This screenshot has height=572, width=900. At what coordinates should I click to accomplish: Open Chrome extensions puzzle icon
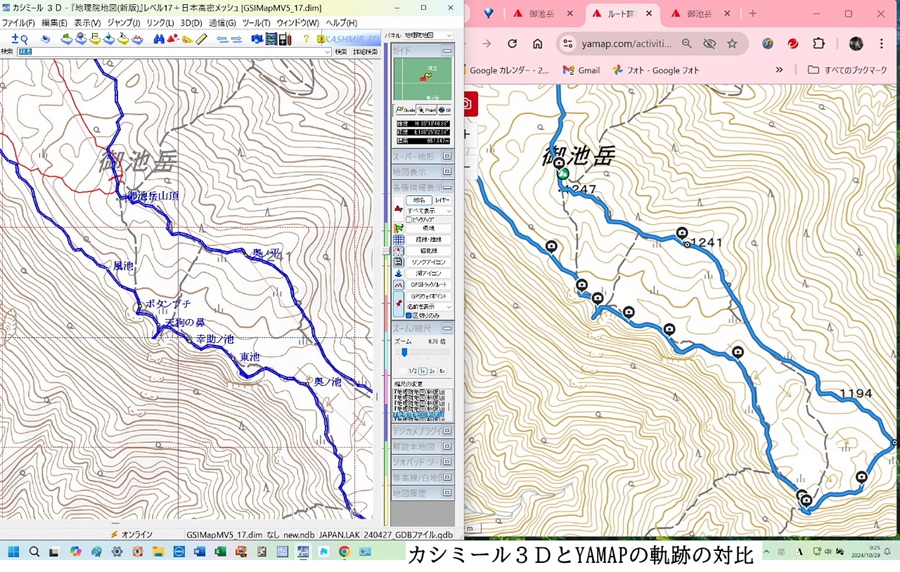click(819, 44)
